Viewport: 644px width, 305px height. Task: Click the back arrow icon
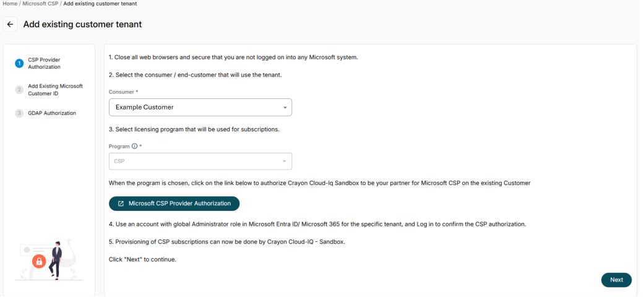coord(11,24)
